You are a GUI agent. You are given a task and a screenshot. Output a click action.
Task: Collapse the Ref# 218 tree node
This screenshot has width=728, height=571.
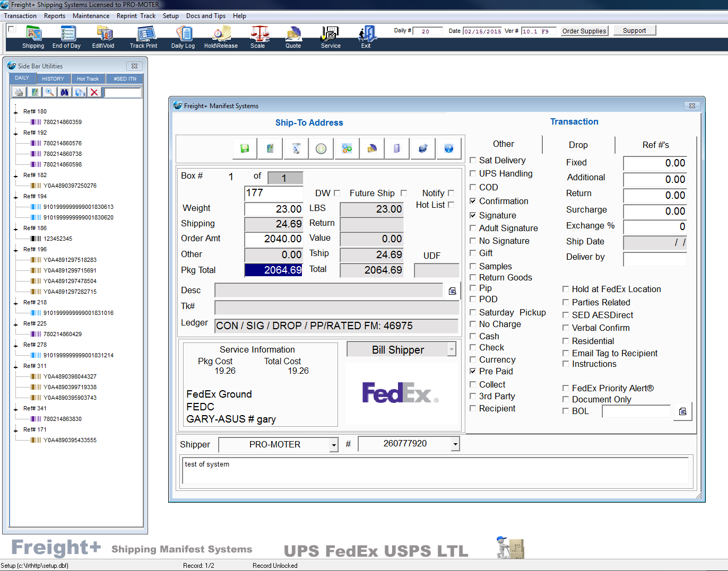(15, 303)
